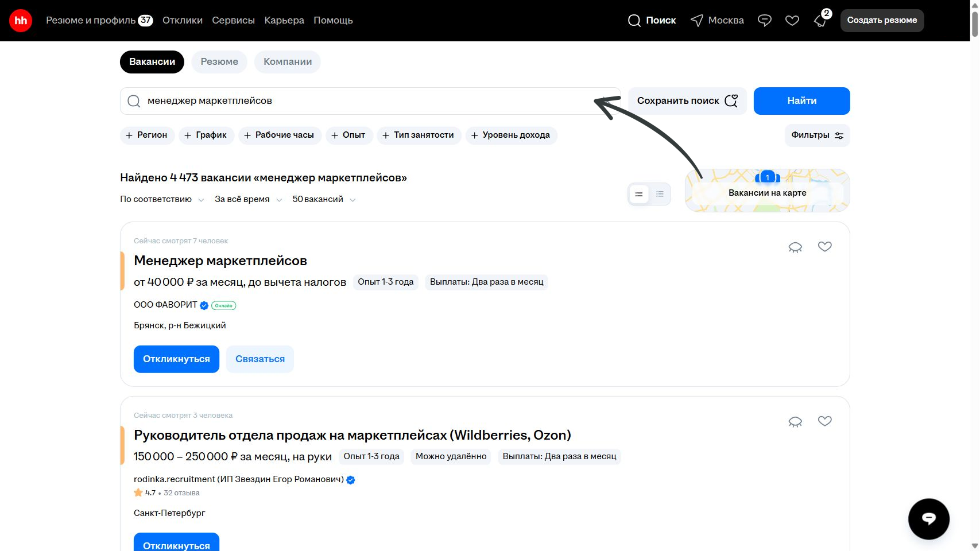Click the sliders icon on Фильтры button
The image size is (980, 551).
pos(839,135)
